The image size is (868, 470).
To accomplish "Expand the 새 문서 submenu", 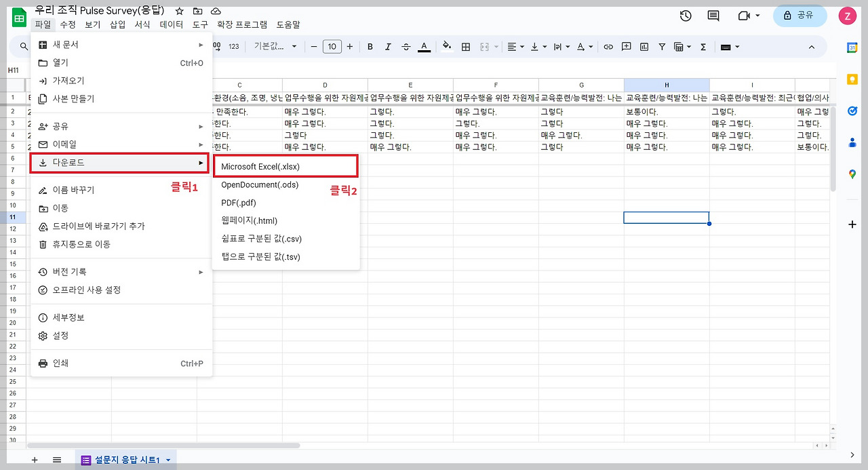I will coord(121,45).
